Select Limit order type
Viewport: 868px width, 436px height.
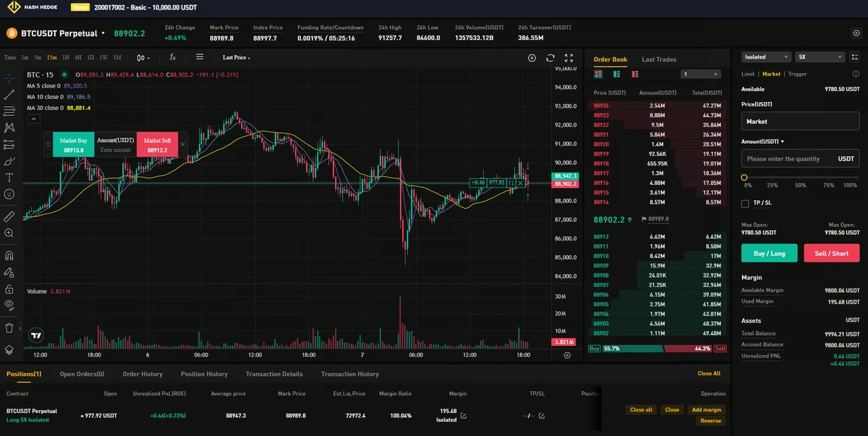748,74
